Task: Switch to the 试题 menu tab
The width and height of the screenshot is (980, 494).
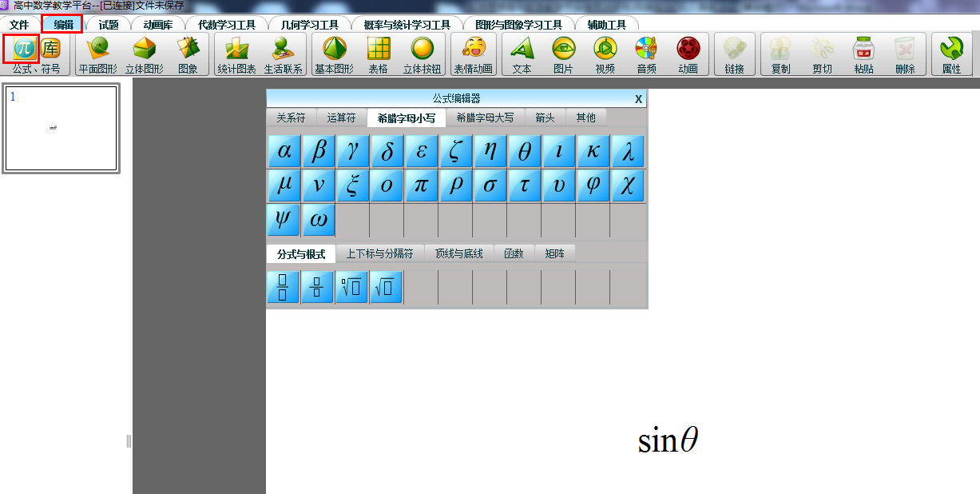Action: coord(109,25)
